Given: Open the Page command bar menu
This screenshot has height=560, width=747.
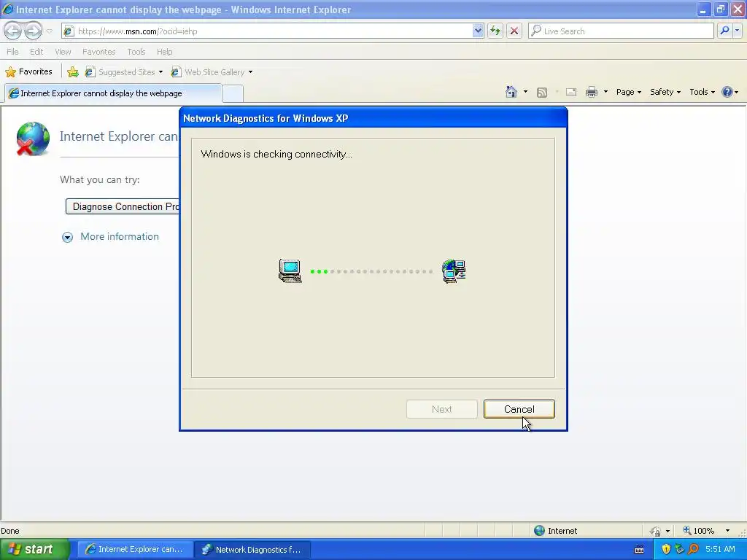Looking at the screenshot, I should (x=628, y=92).
